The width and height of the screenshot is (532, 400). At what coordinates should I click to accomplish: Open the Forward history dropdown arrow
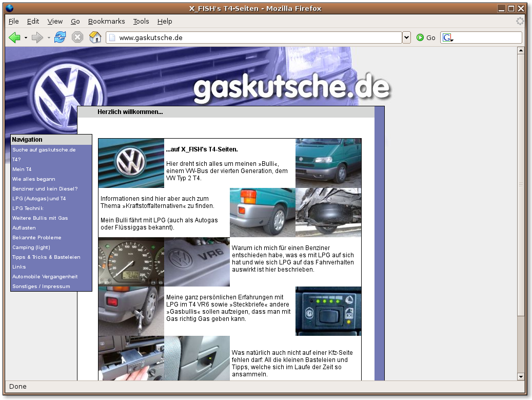pyautogui.click(x=49, y=37)
